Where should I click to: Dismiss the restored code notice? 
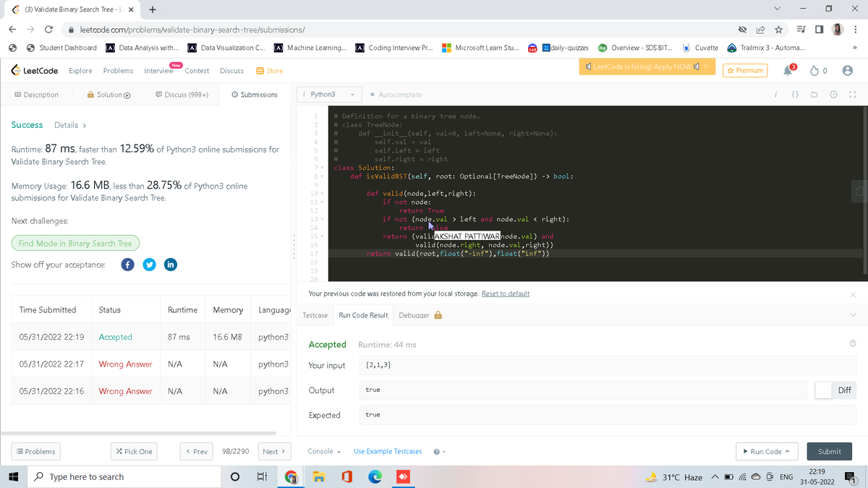(x=853, y=294)
